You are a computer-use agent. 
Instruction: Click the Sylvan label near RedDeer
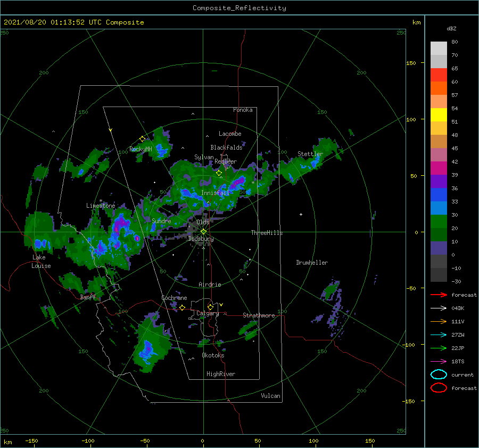(204, 157)
